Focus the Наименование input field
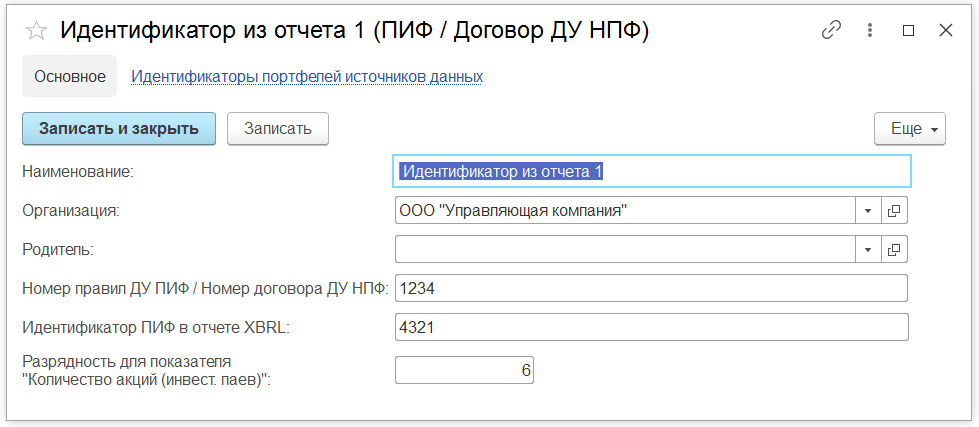The image size is (979, 427). 652,171
